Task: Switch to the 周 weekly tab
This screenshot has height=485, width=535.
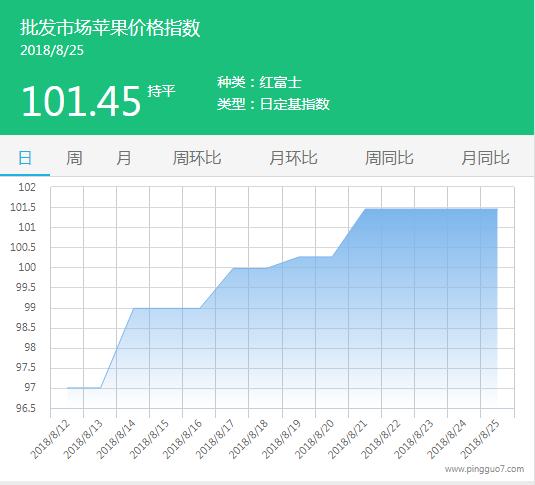Action: coord(74,158)
